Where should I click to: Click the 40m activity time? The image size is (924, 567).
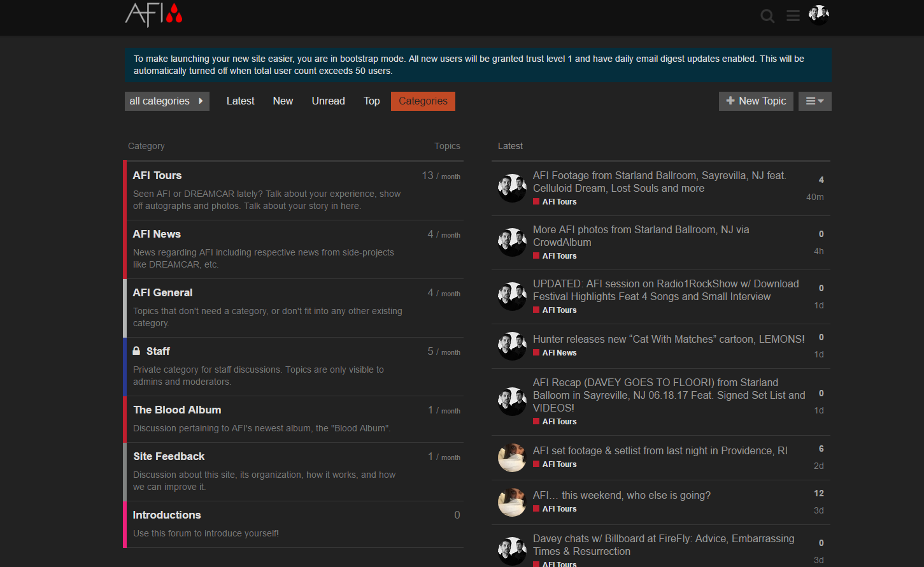[x=815, y=197]
